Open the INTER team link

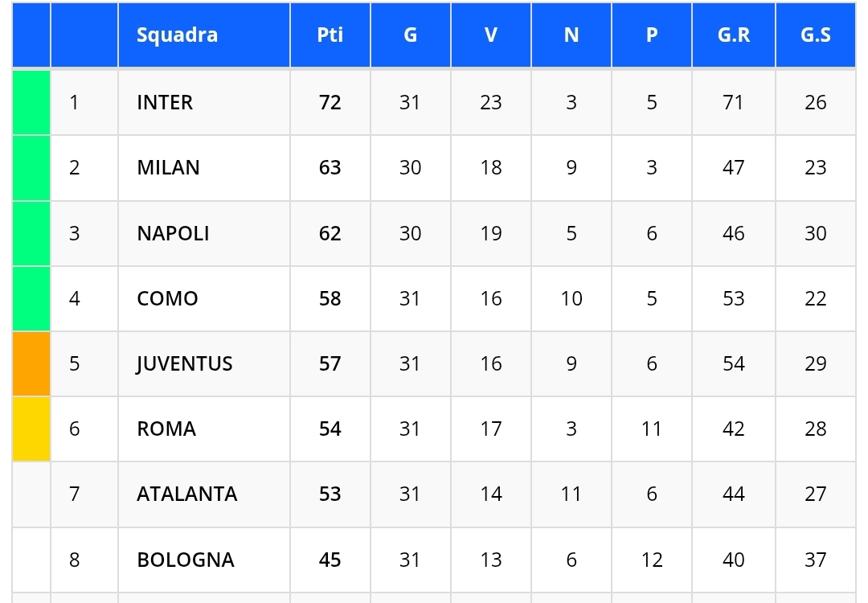(x=165, y=102)
